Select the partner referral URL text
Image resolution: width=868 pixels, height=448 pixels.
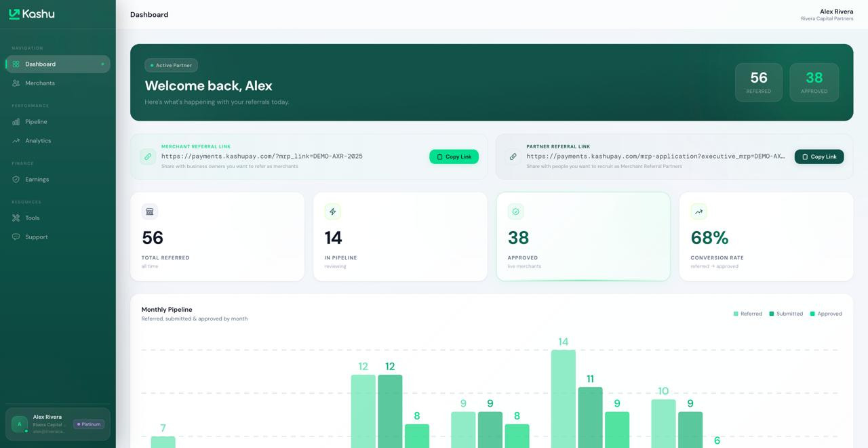pos(656,157)
